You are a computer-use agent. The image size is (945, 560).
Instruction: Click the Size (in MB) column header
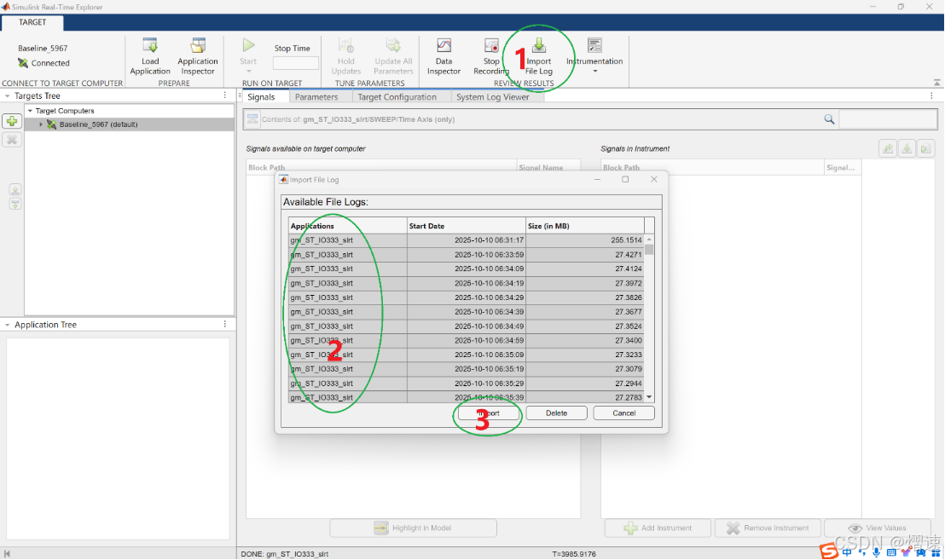coord(584,226)
